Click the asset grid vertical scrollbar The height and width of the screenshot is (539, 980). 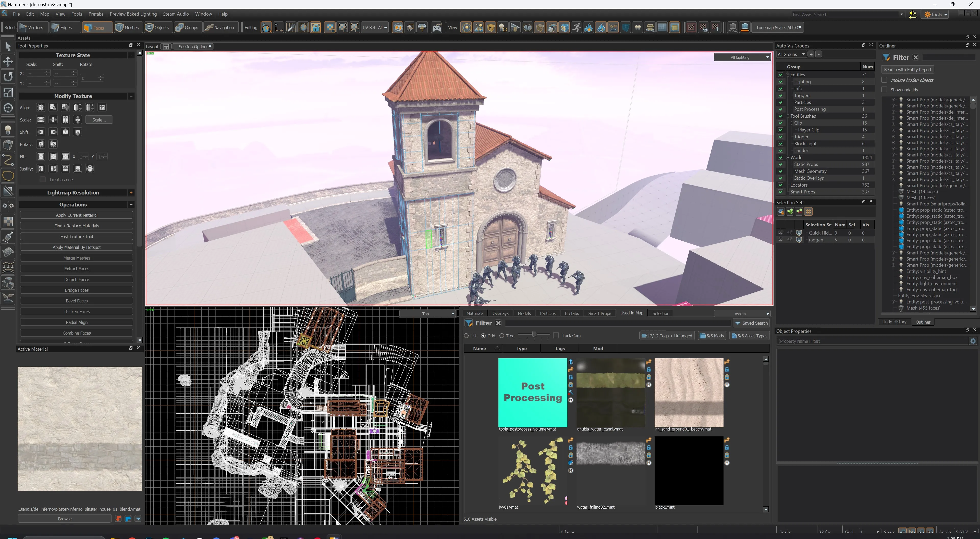[x=766, y=364]
